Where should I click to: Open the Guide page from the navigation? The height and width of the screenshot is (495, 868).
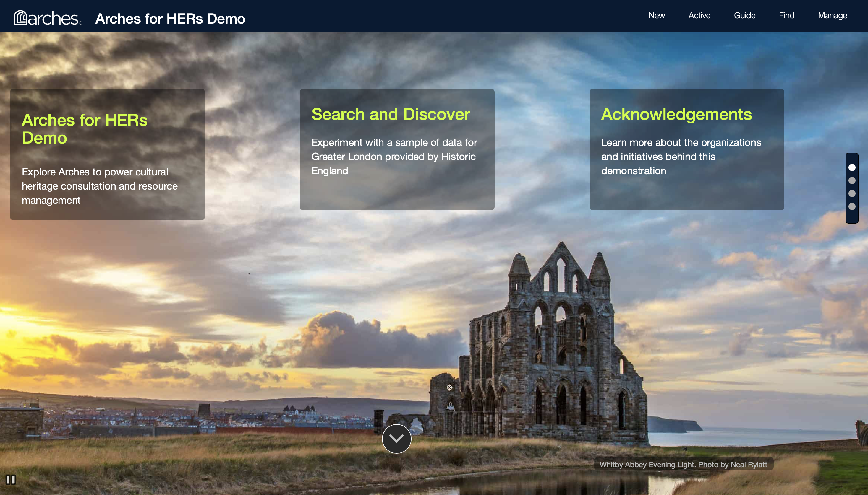pos(744,16)
